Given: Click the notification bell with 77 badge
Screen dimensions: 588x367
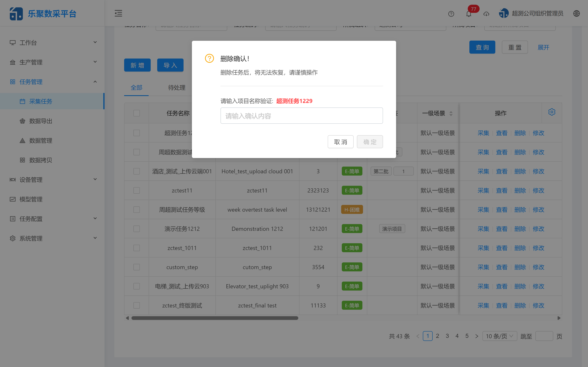Looking at the screenshot, I should [469, 14].
